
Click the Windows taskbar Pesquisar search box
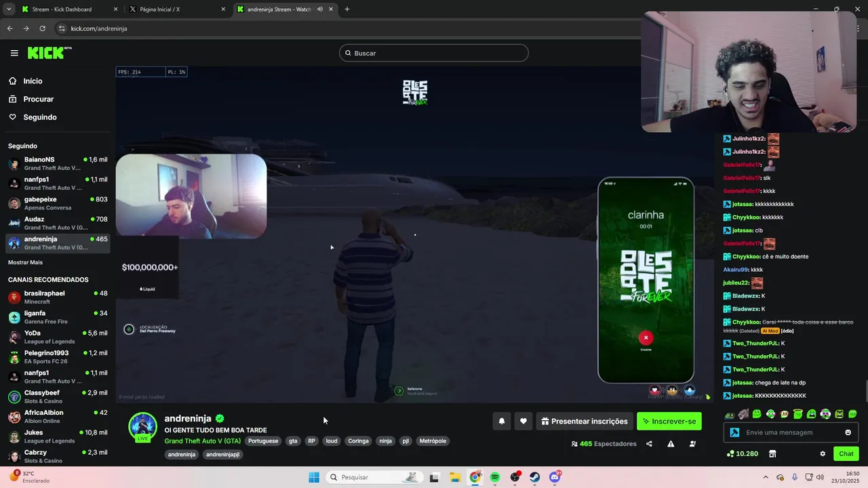(x=374, y=477)
